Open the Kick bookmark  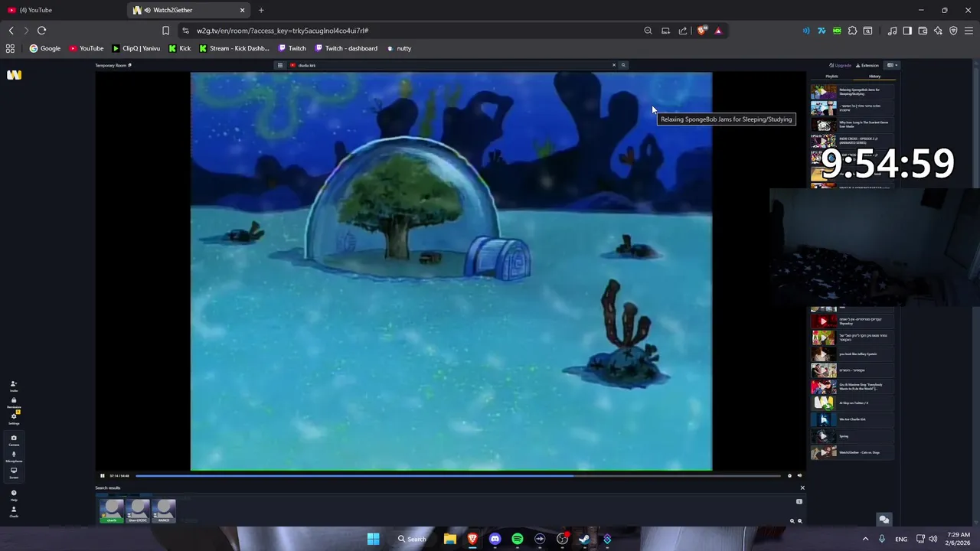coord(180,48)
